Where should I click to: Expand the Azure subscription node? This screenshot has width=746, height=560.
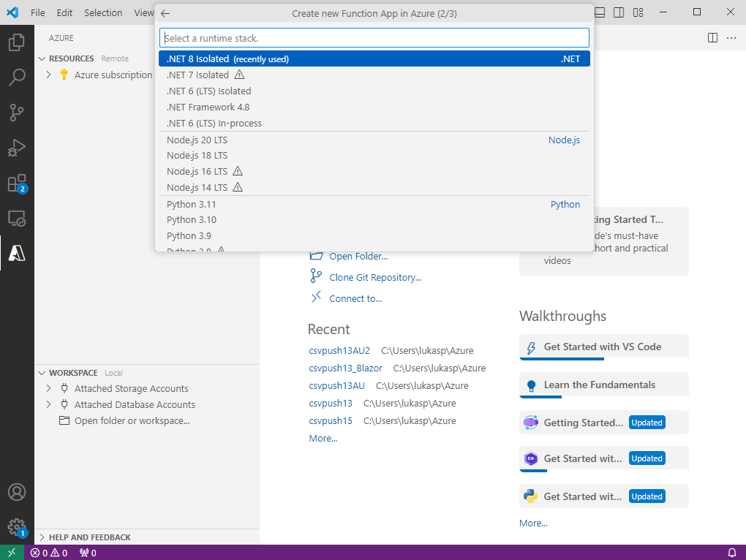(49, 75)
